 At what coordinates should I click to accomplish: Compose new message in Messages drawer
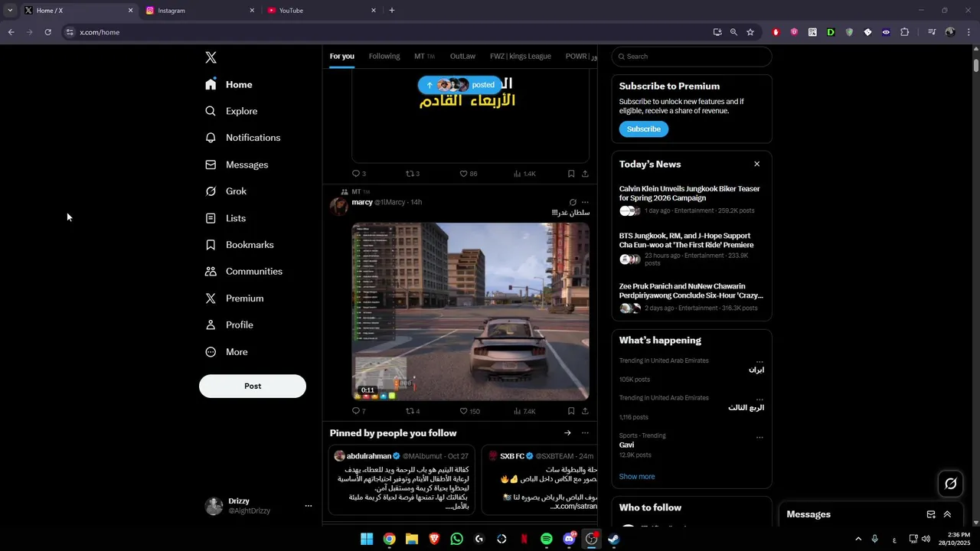point(931,514)
